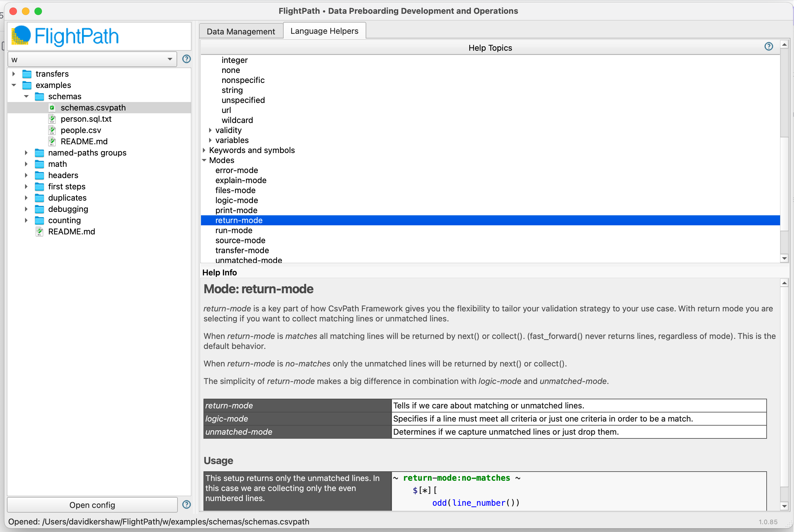
Task: Collapse the schemas folder
Action: click(27, 97)
